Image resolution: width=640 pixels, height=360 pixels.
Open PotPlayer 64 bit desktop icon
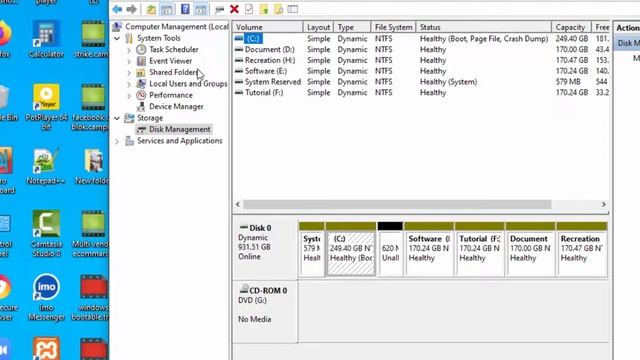coord(46,107)
